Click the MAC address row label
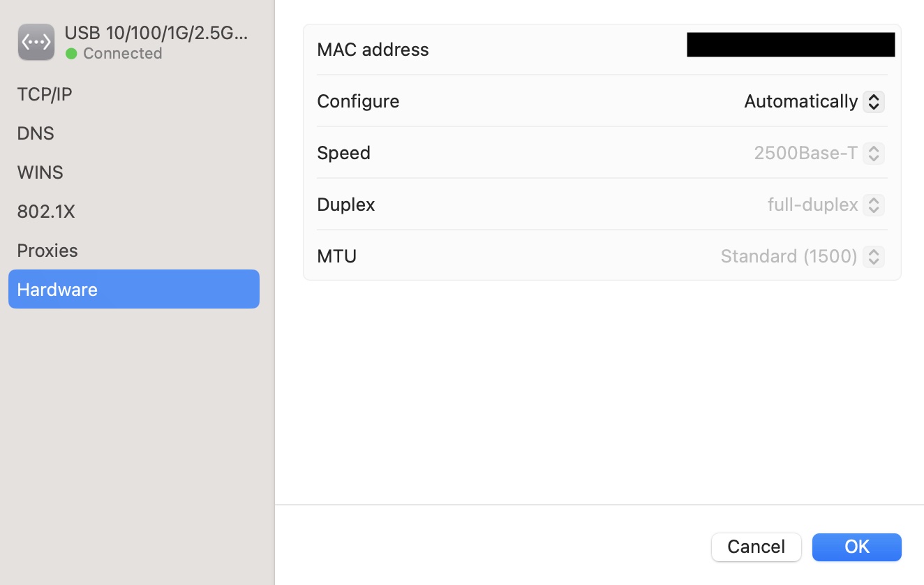The height and width of the screenshot is (585, 924). click(373, 50)
